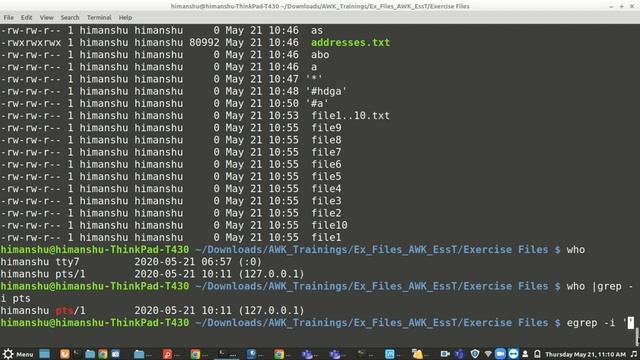Open the Zoom tray icon
This screenshot has height=360, width=640.
pyautogui.click(x=500, y=354)
